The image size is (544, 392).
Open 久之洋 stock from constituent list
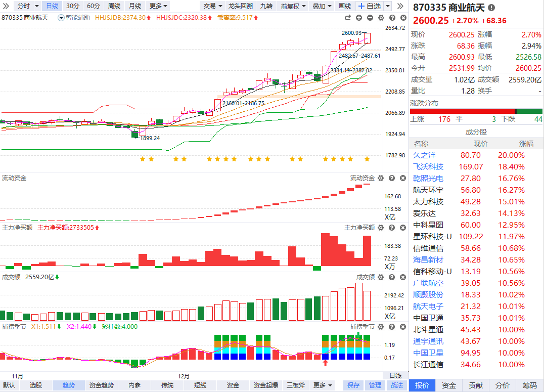coord(424,155)
